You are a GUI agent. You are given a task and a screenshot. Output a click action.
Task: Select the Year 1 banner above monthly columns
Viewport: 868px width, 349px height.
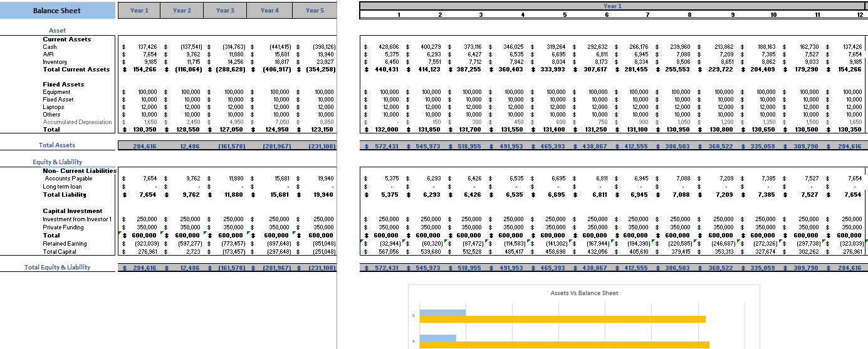tap(612, 6)
